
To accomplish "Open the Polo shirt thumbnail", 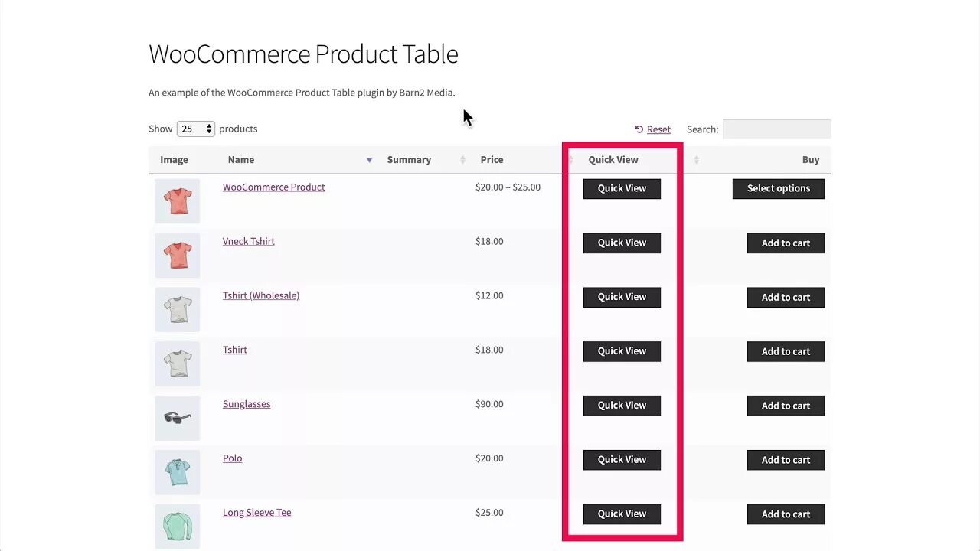I will pyautogui.click(x=178, y=472).
